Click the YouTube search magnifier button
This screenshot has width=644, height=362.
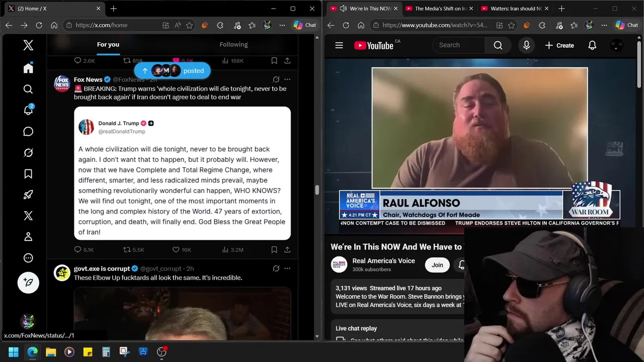click(x=498, y=45)
